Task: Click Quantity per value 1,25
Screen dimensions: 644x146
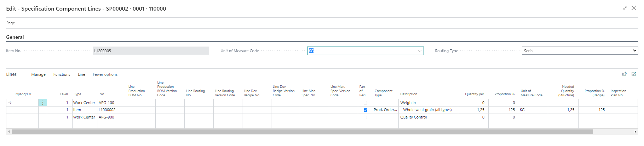Action: pyautogui.click(x=473, y=110)
